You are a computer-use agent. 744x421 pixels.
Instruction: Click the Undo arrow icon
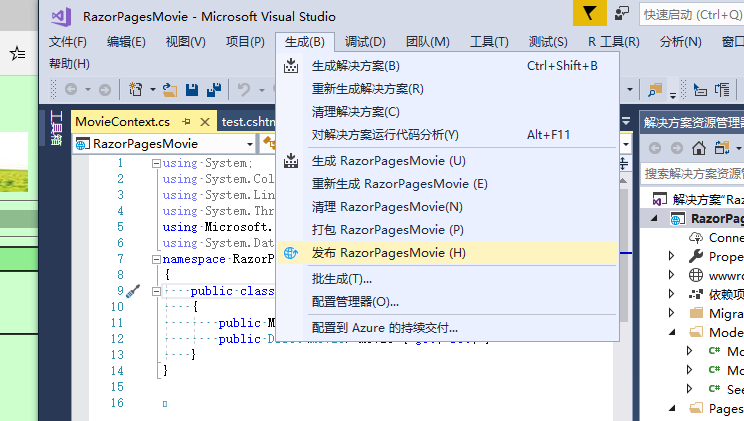[244, 90]
